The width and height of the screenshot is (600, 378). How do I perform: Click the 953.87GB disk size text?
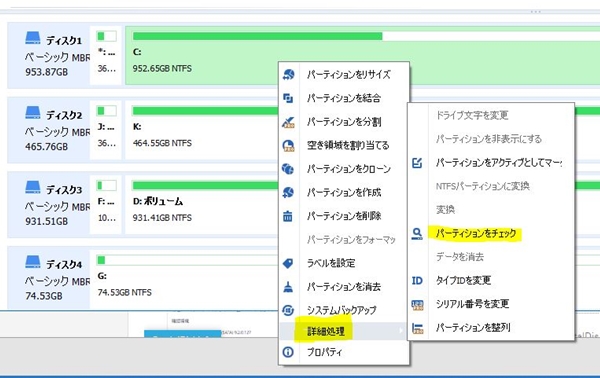coord(46,72)
